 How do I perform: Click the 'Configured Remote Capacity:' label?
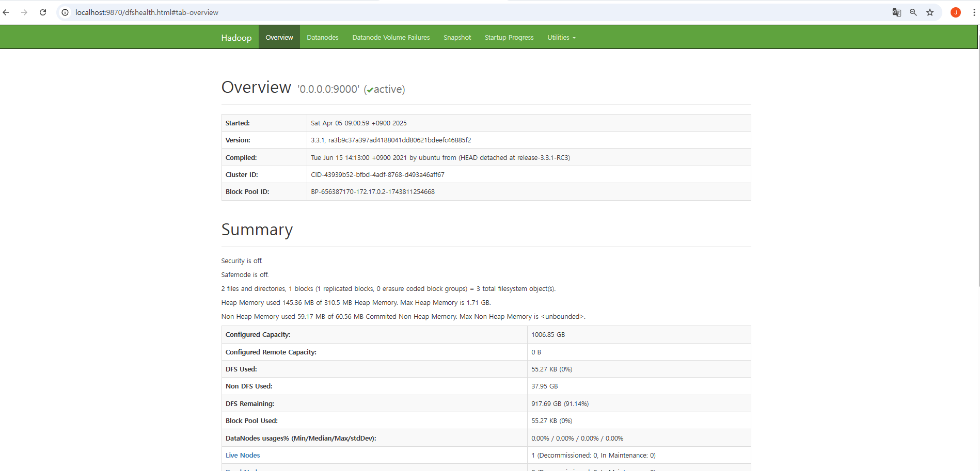(271, 352)
